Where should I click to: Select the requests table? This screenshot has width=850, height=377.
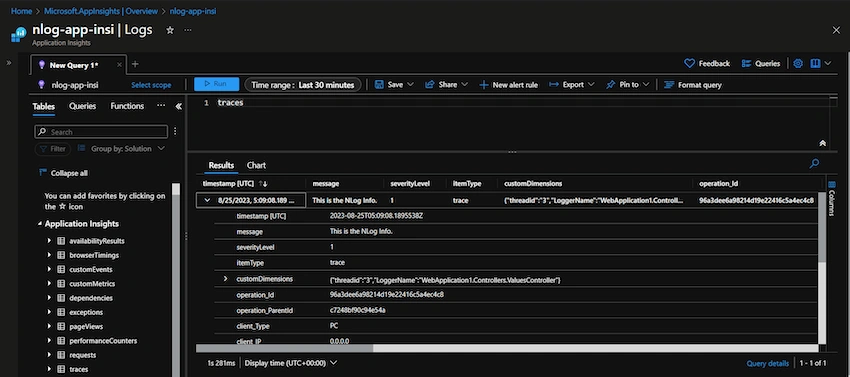82,355
